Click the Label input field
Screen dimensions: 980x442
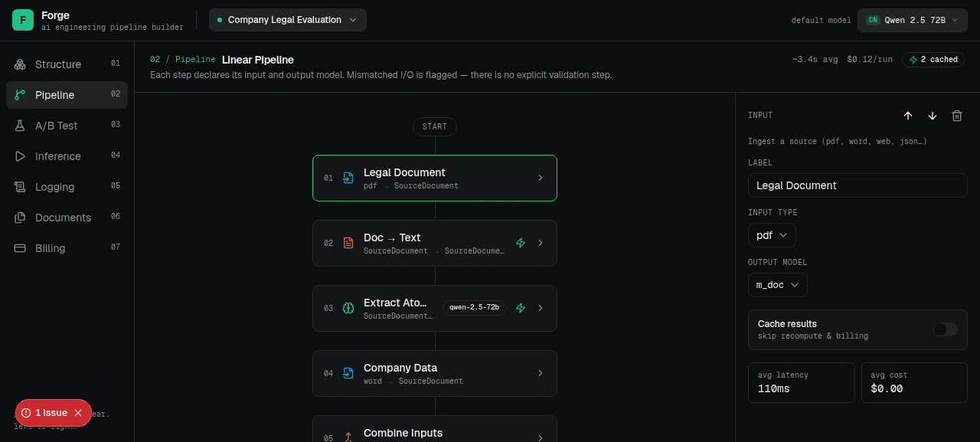857,185
